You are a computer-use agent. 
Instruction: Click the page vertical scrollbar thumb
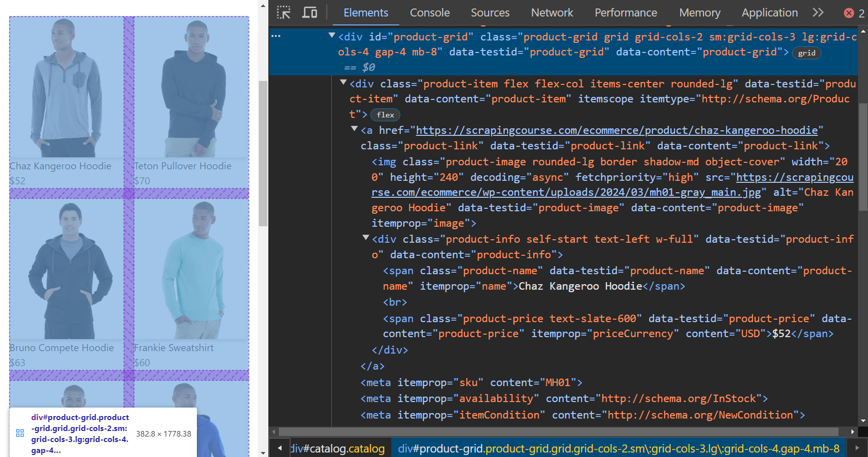click(x=263, y=153)
